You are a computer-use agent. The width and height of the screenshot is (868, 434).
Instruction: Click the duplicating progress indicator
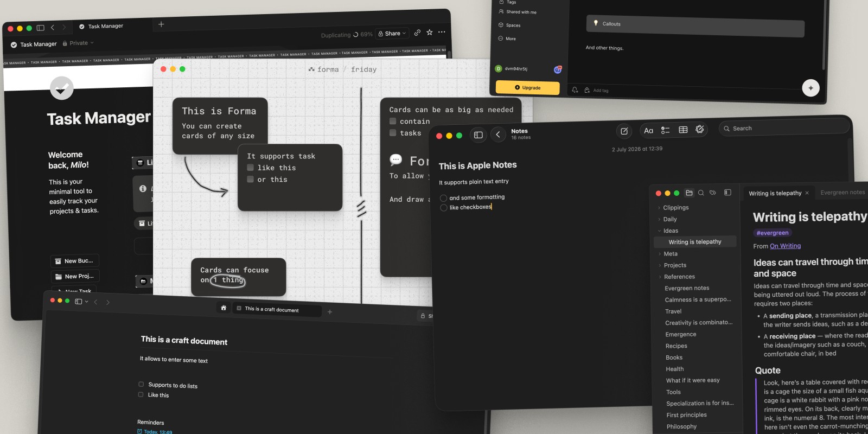tap(347, 35)
